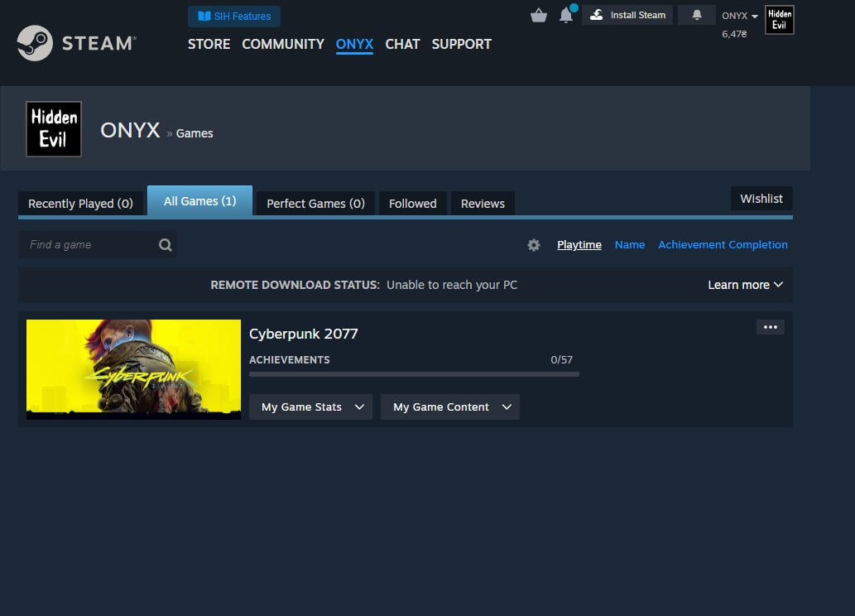Click the large Hidden Evil profile picture
This screenshot has width=855, height=616.
[x=54, y=129]
